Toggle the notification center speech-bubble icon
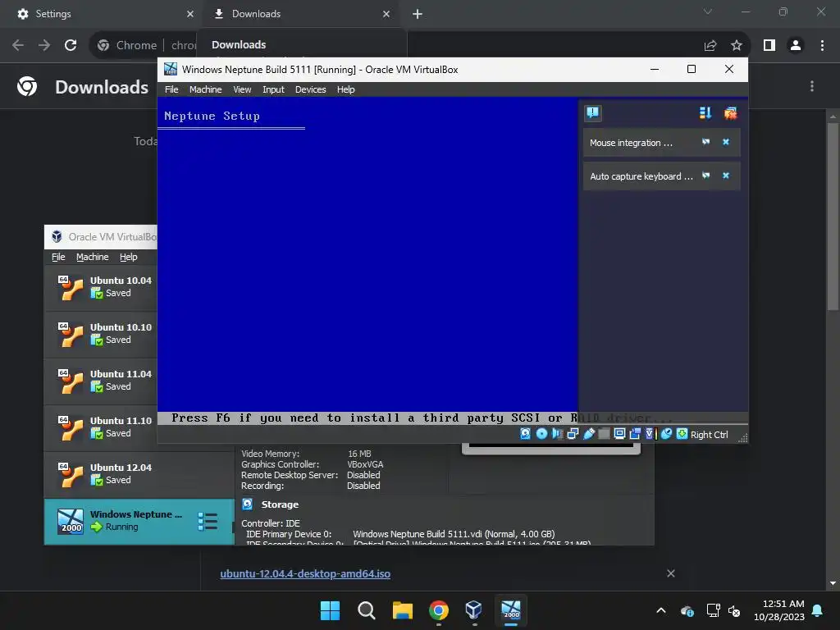This screenshot has width=840, height=630. pyautogui.click(x=592, y=112)
